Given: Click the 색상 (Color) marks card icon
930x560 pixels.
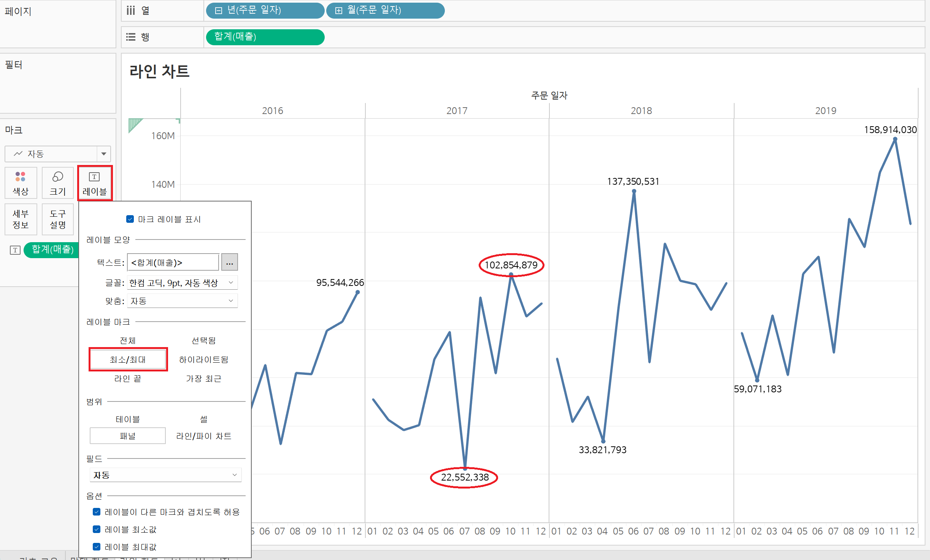Looking at the screenshot, I should point(21,183).
